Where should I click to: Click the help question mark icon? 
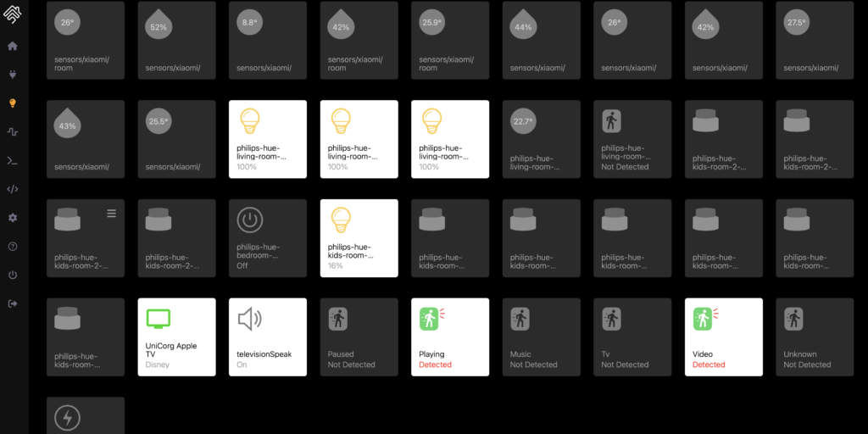pyautogui.click(x=13, y=247)
